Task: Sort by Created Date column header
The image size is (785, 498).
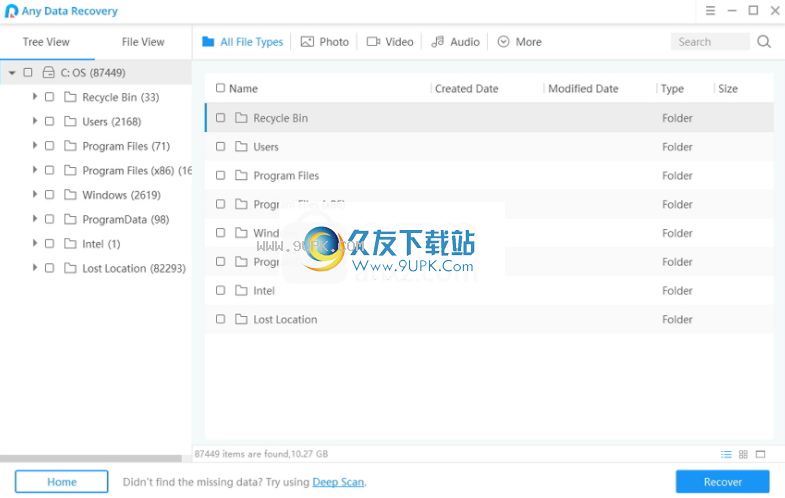Action: pyautogui.click(x=466, y=89)
